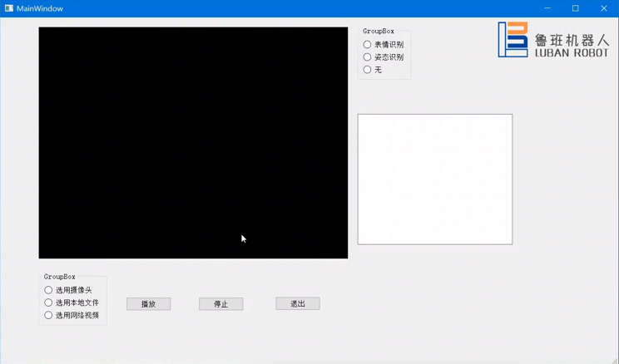Click the 播放 play button
The height and width of the screenshot is (364, 619).
point(148,304)
